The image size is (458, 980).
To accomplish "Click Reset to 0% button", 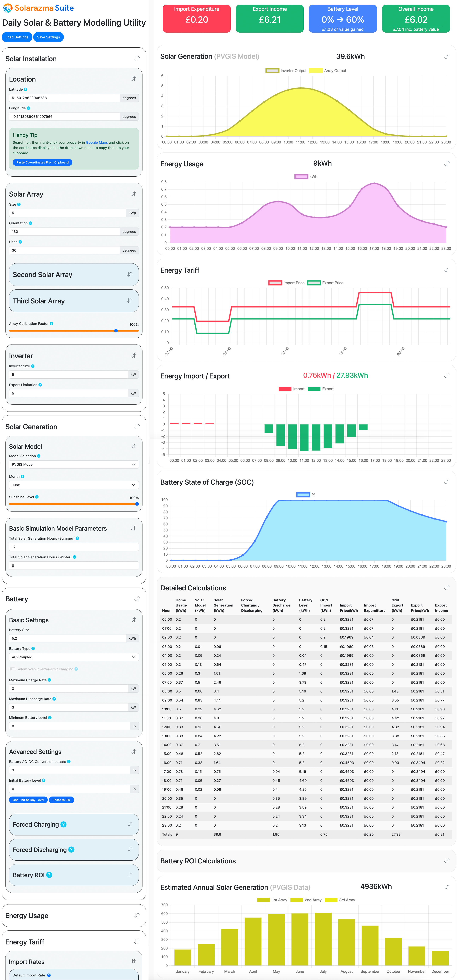I will pyautogui.click(x=61, y=800).
